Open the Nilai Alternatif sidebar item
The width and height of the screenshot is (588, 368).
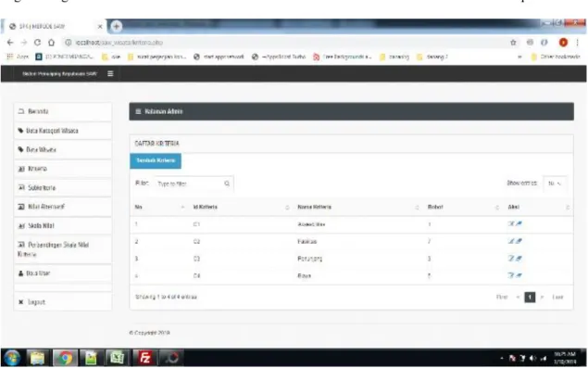(x=63, y=207)
